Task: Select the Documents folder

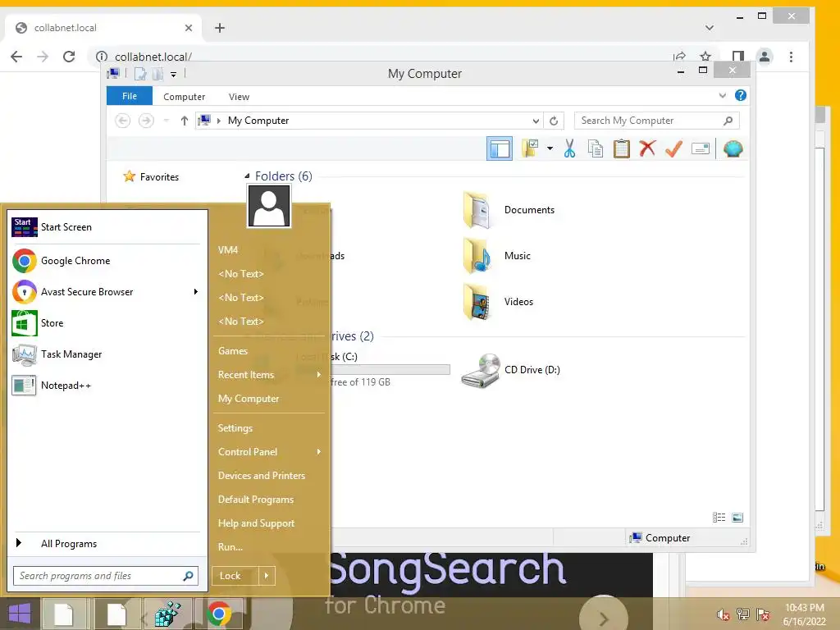Action: 509,210
